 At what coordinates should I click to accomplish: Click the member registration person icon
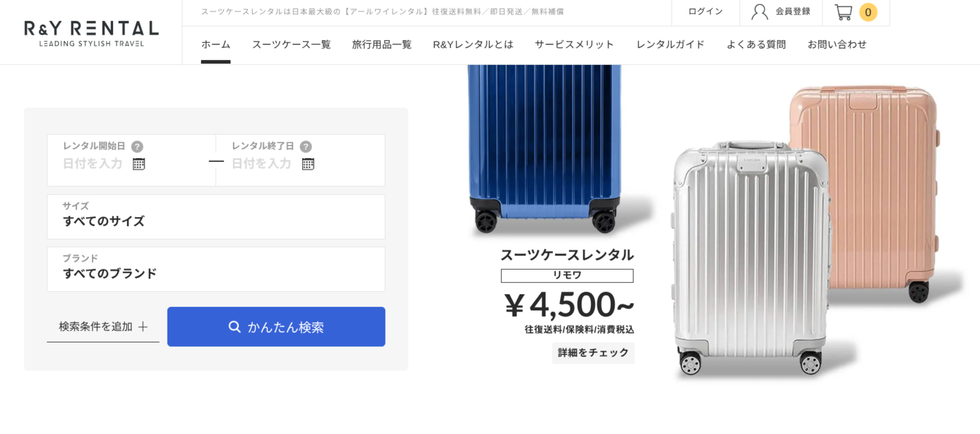[x=760, y=12]
